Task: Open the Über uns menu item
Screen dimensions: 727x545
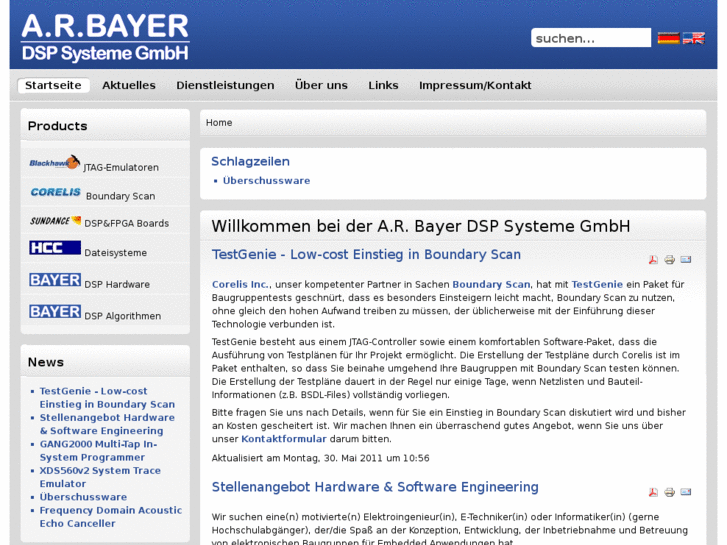Action: pyautogui.click(x=321, y=85)
